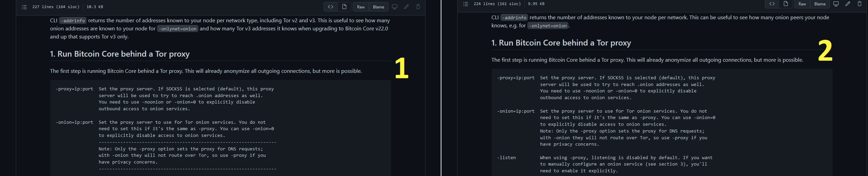868x176 pixels.
Task: Display rendered file view in panel 1
Action: pyautogui.click(x=344, y=7)
